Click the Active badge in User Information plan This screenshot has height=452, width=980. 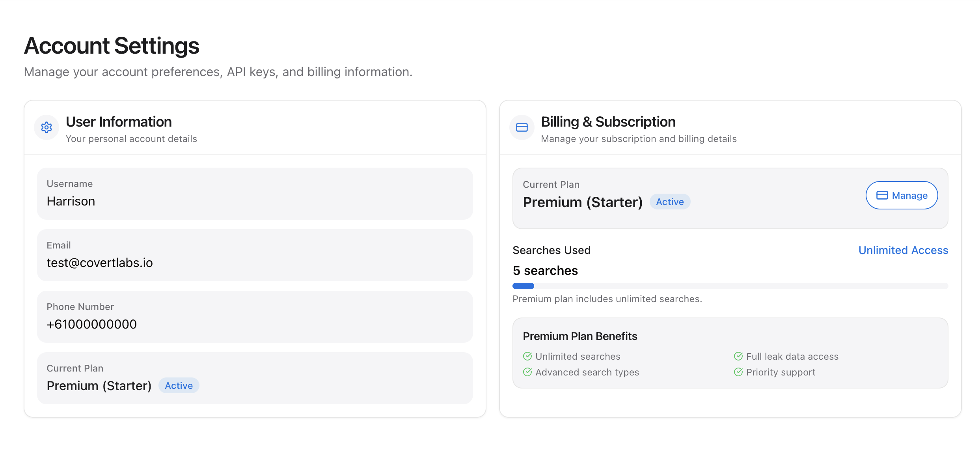pyautogui.click(x=179, y=385)
